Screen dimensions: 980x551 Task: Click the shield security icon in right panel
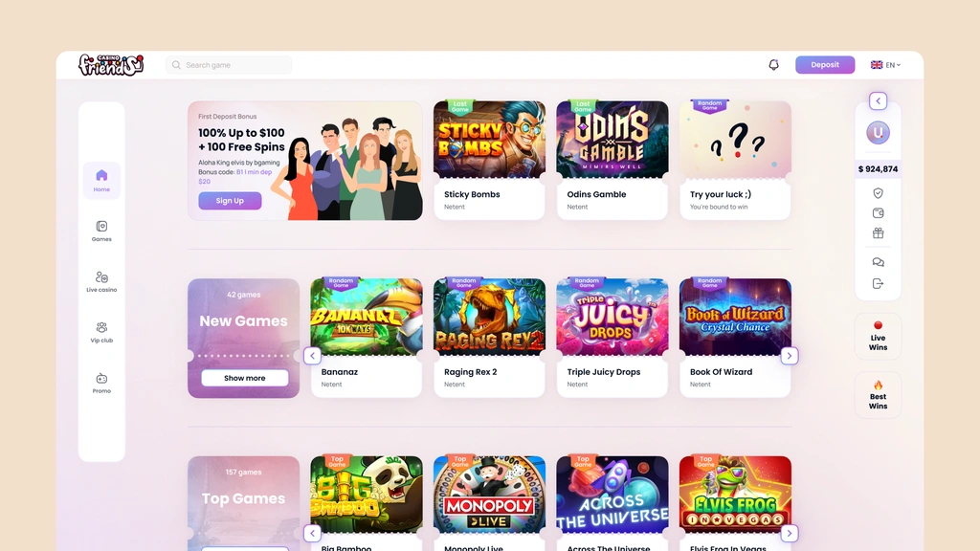tap(879, 193)
